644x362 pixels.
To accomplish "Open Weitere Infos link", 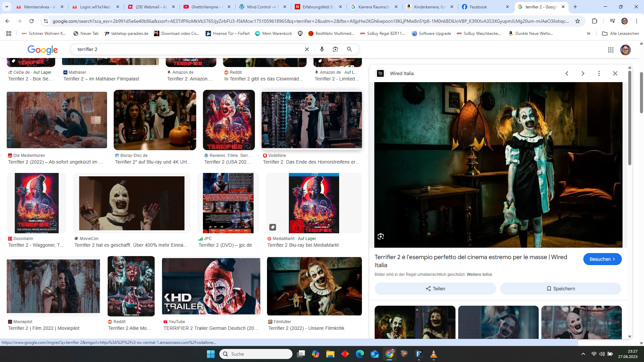I will (479, 275).
